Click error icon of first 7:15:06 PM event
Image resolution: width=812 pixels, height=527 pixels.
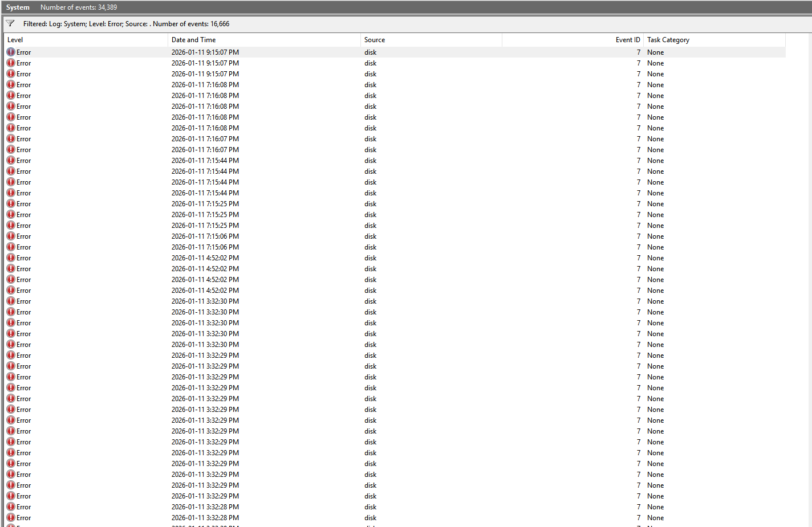click(x=11, y=236)
